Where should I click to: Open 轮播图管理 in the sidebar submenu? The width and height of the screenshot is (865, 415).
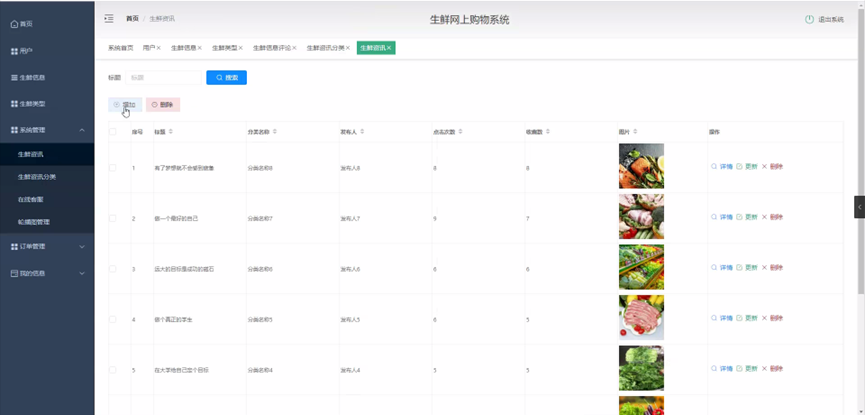(x=47, y=222)
